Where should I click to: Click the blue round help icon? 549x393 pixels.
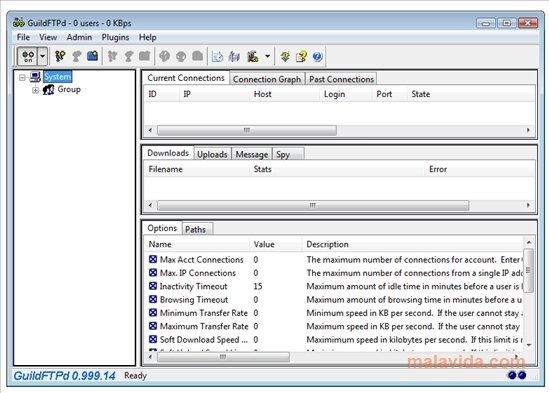click(x=318, y=56)
